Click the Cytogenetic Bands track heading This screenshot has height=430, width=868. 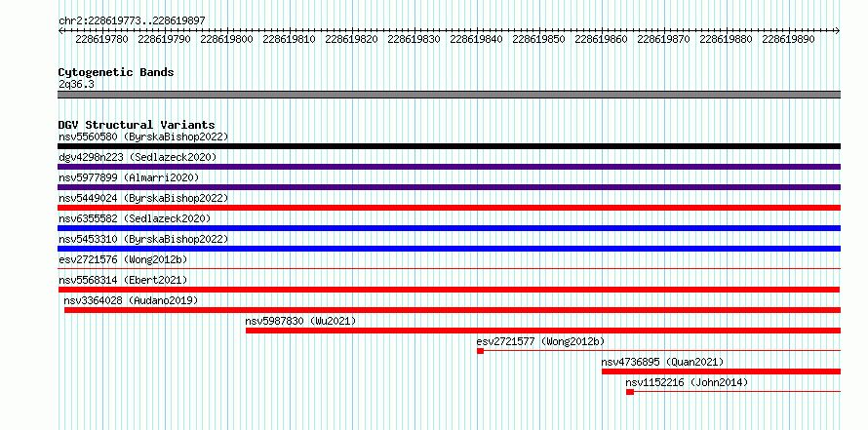116,72
